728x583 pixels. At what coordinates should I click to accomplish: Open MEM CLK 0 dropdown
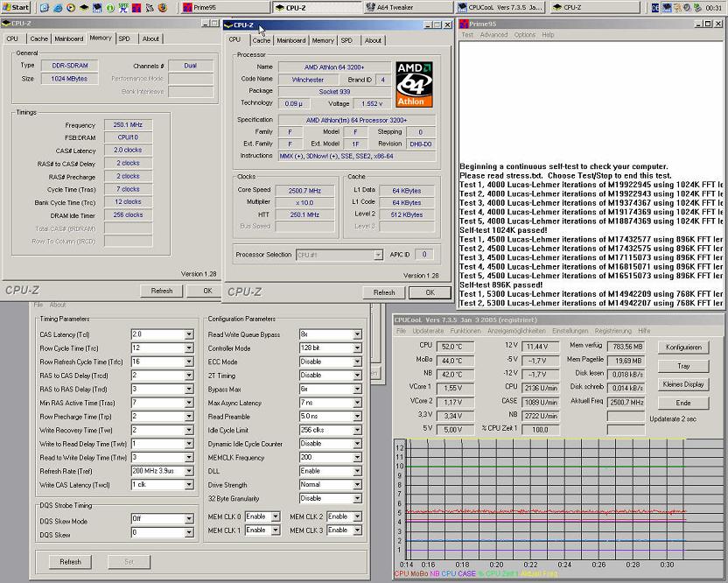click(x=276, y=516)
